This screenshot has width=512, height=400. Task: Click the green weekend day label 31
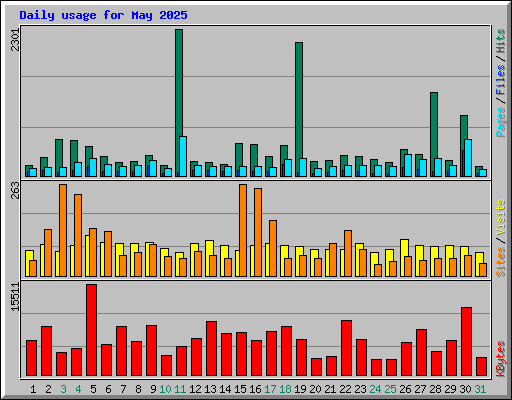(480, 389)
